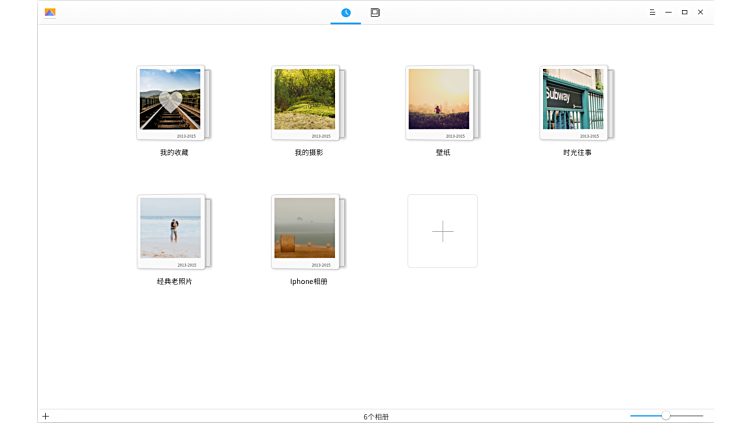The height and width of the screenshot is (423, 752).
Task: Open the Iphone相册 album cover thumbnail
Action: click(x=305, y=229)
